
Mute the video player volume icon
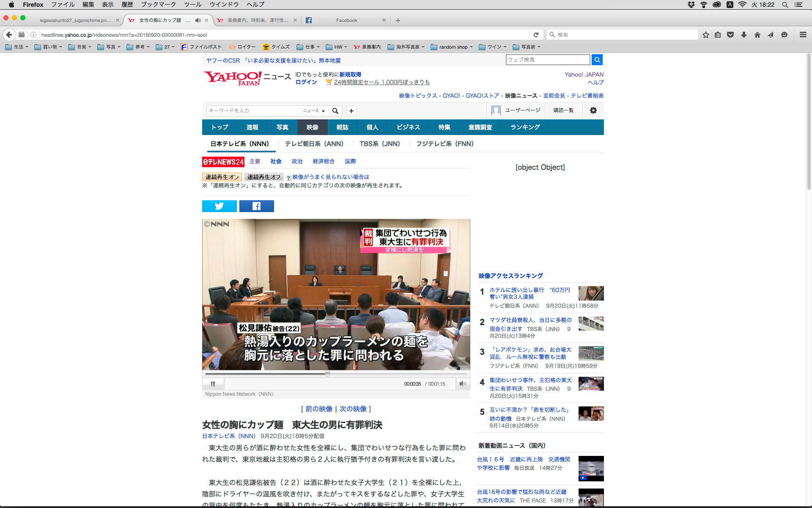462,384
